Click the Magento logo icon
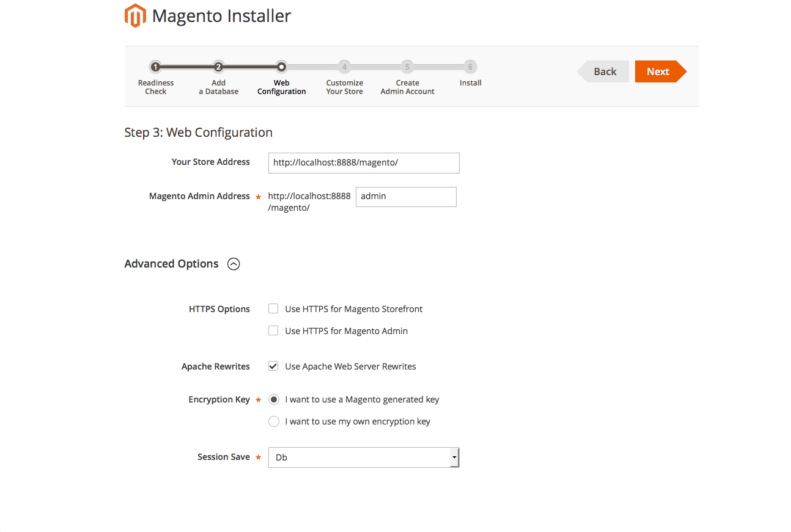The height and width of the screenshot is (532, 791). 135,16
